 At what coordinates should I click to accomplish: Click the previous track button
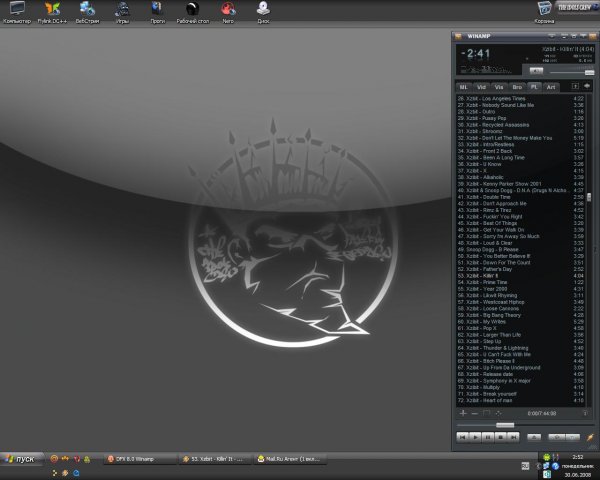tap(462, 437)
